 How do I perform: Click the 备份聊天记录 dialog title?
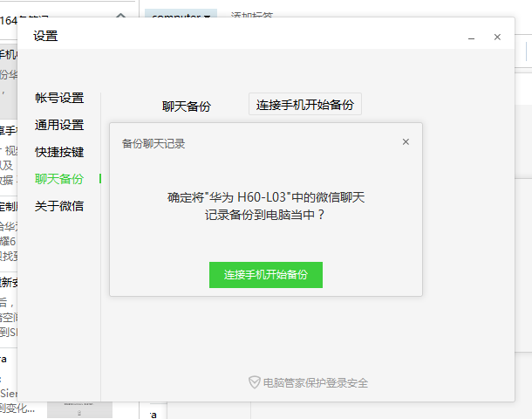[153, 144]
